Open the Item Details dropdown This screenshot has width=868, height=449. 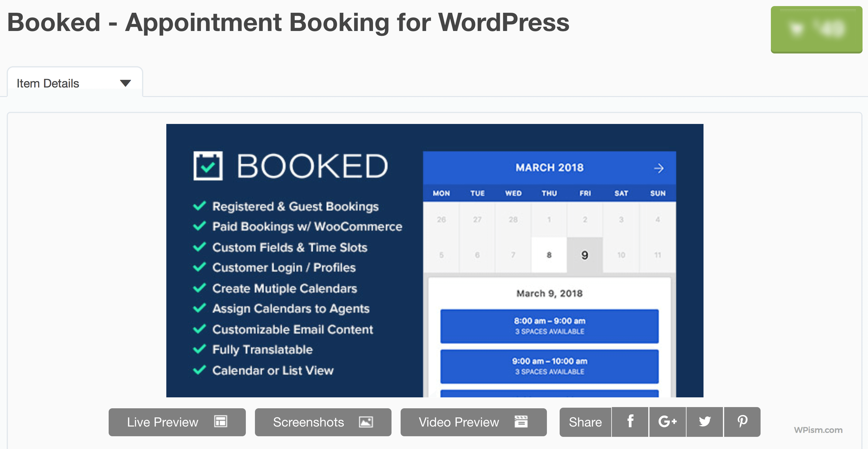pyautogui.click(x=74, y=83)
